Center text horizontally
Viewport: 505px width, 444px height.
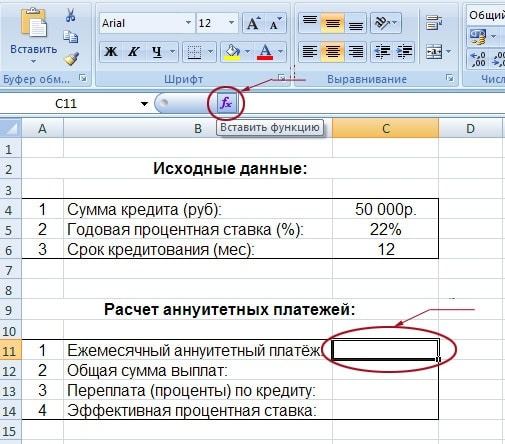332,52
